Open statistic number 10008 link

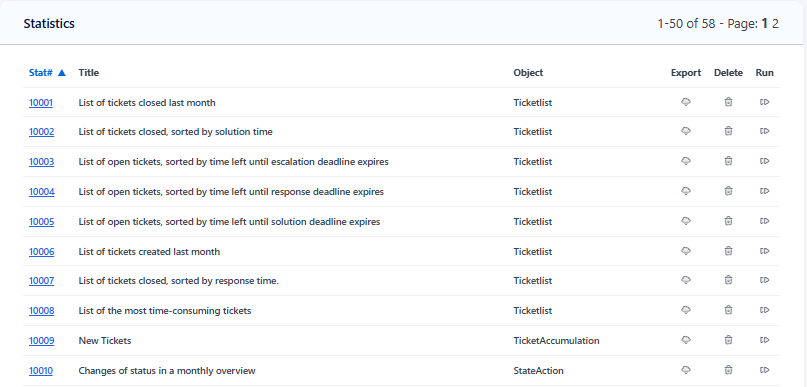(x=41, y=310)
